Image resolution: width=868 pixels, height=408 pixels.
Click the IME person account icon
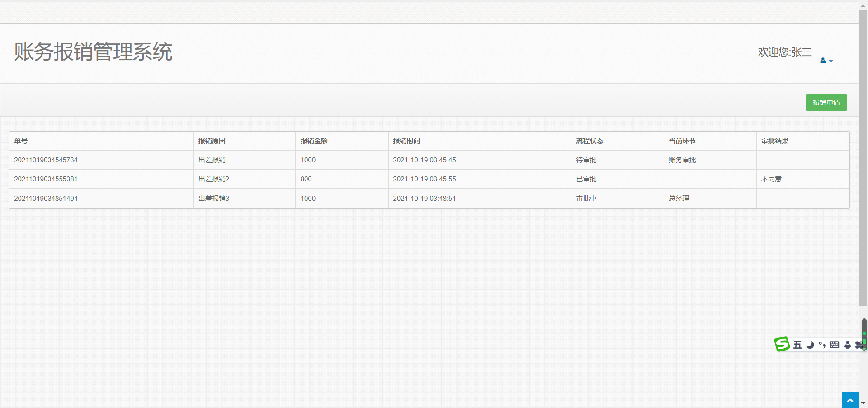tap(848, 345)
